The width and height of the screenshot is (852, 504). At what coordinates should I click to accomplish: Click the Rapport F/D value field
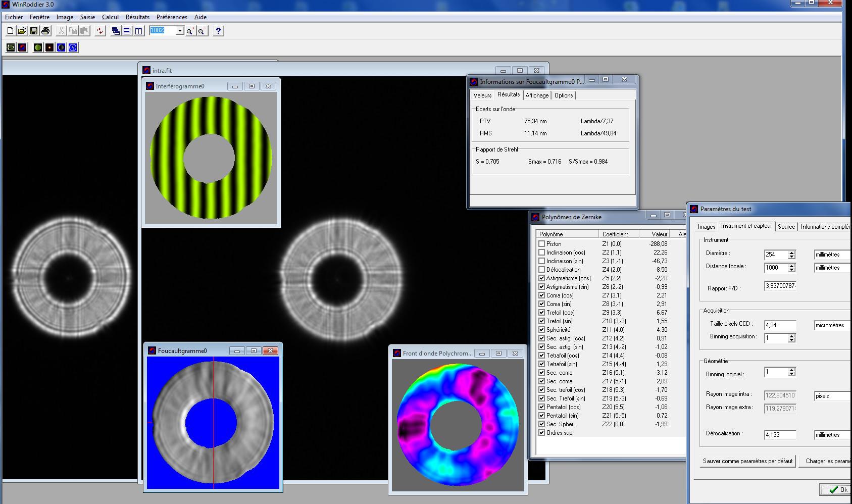point(780,286)
